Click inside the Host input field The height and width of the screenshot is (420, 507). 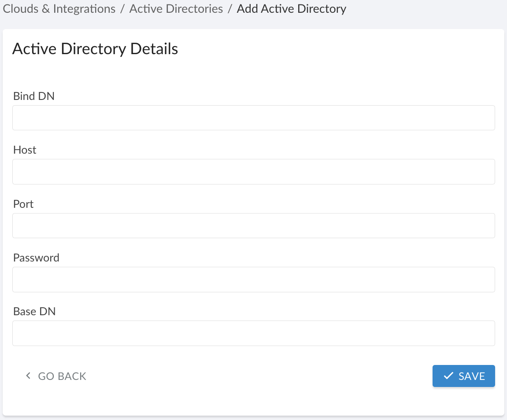click(253, 172)
